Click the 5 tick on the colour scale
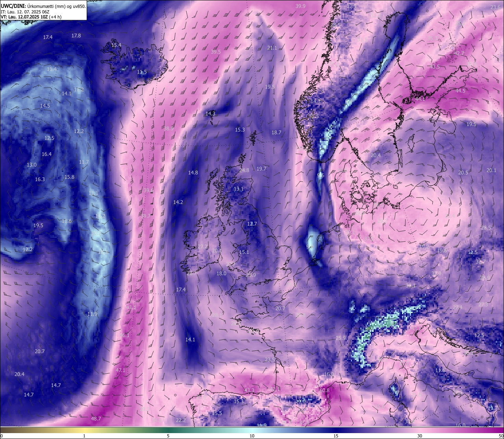 click(168, 436)
